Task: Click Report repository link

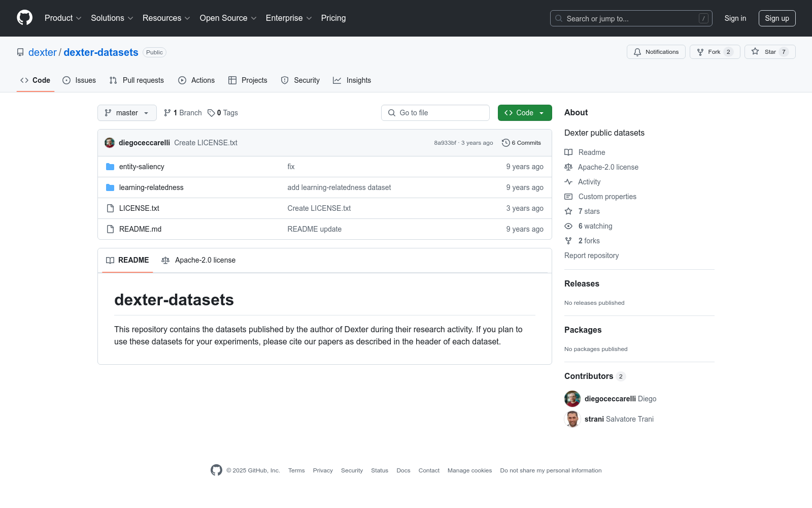Action: point(591,256)
